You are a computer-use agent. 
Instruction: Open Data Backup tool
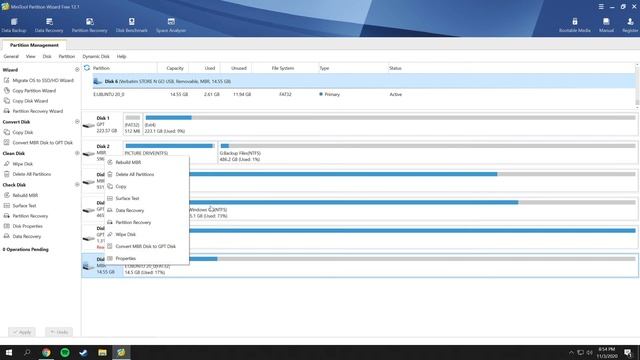point(13,25)
